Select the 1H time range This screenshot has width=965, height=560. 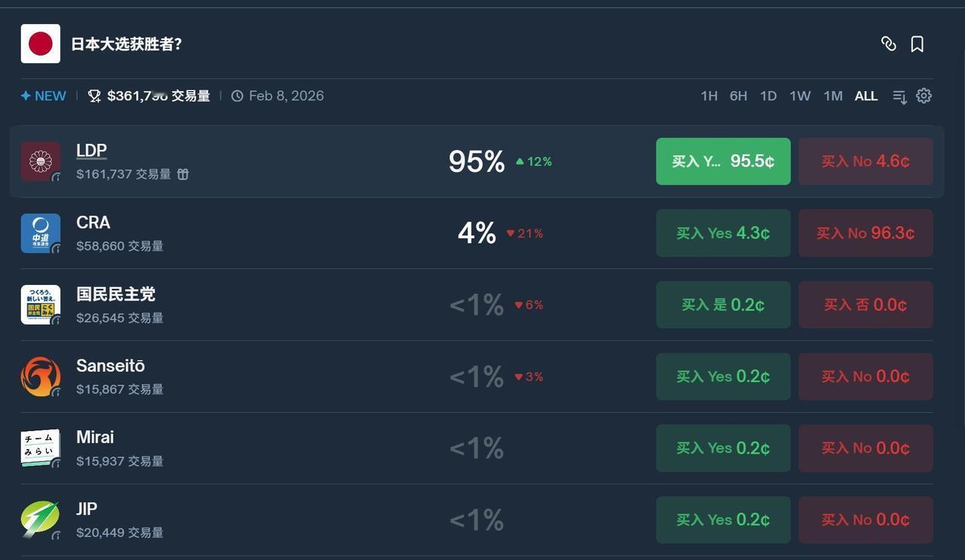click(709, 96)
